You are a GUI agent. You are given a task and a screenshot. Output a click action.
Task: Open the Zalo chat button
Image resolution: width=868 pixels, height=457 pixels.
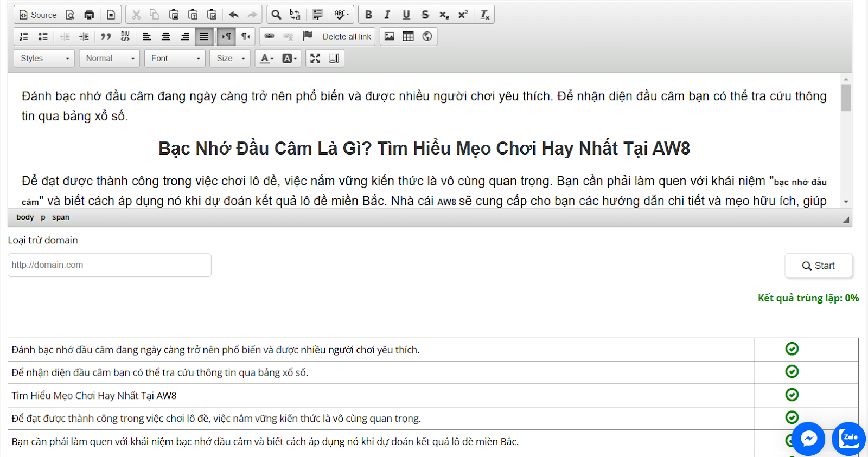coord(848,438)
